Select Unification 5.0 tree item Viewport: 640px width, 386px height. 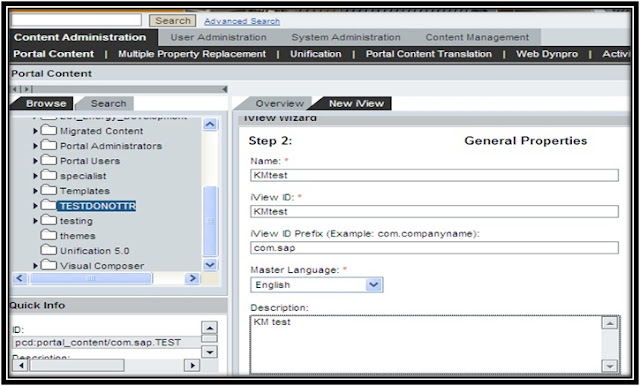[95, 251]
